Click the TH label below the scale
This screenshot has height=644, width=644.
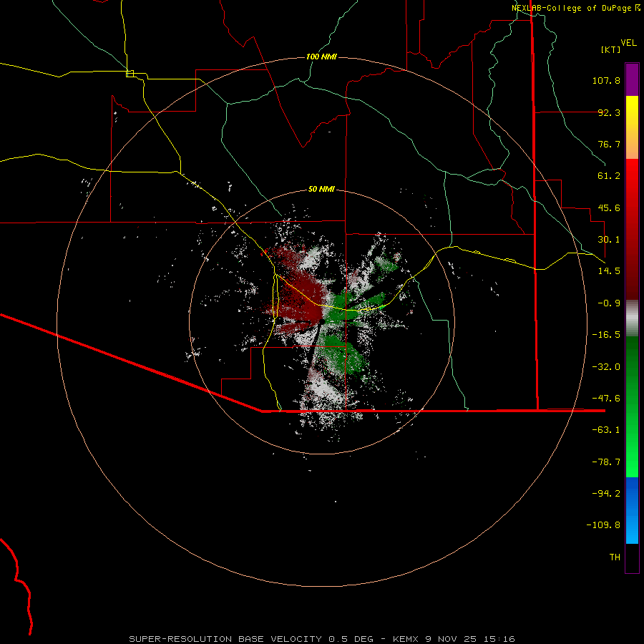[x=615, y=557]
